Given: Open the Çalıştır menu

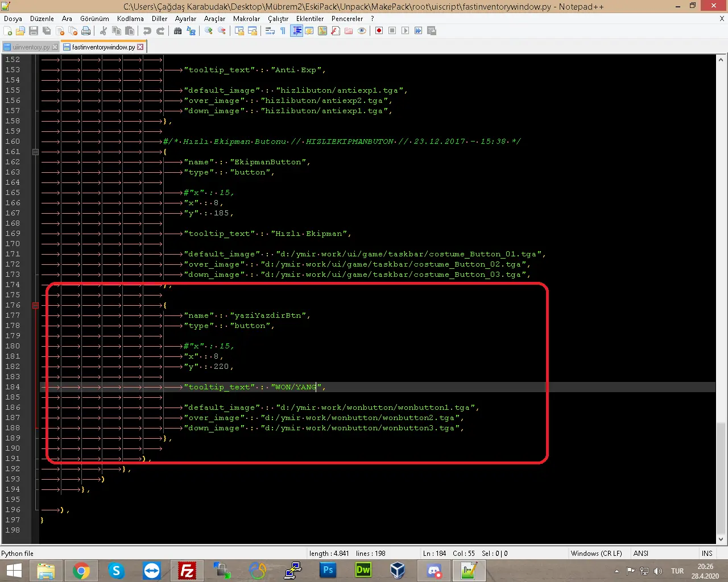Looking at the screenshot, I should pos(278,19).
